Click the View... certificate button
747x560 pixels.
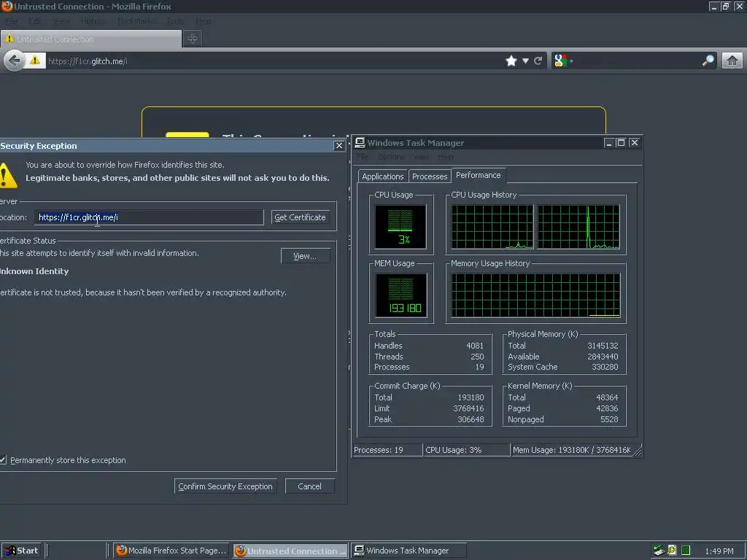point(305,256)
